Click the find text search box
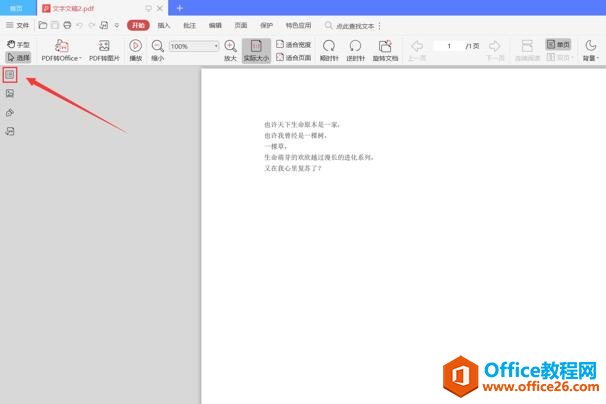 tap(351, 26)
